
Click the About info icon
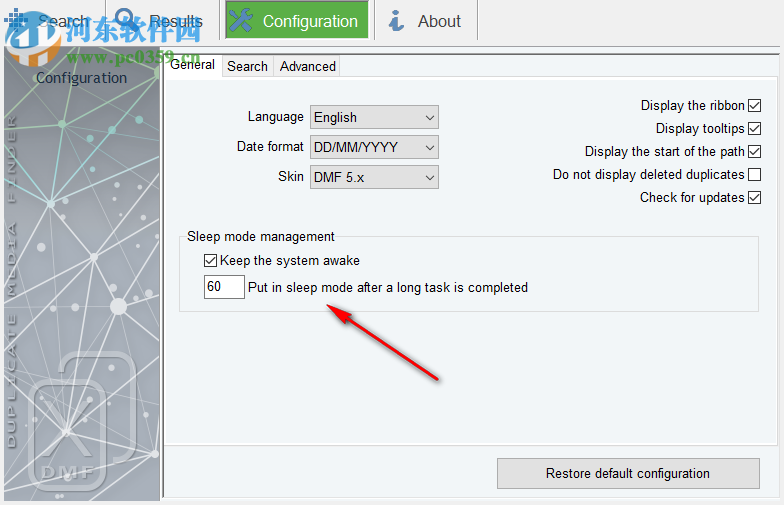click(396, 21)
